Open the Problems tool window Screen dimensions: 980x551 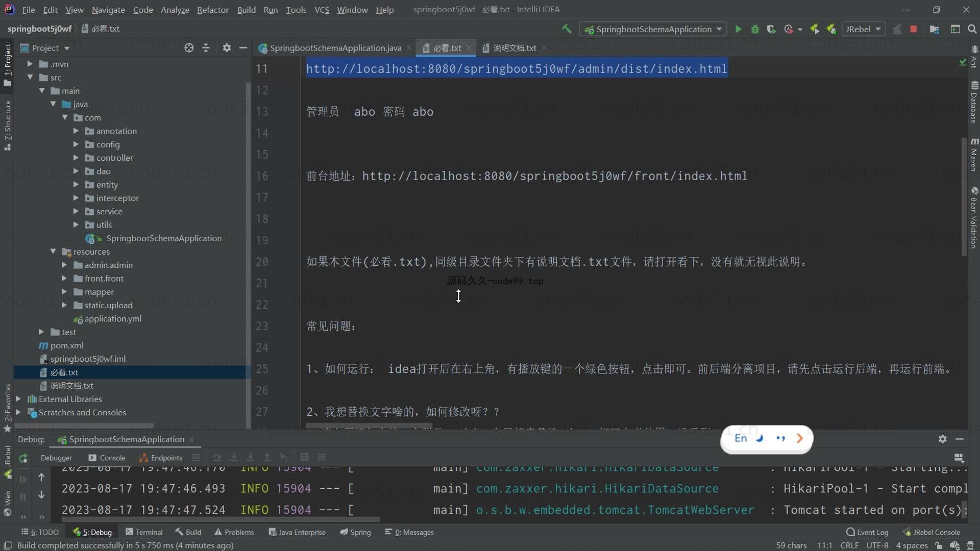click(234, 532)
